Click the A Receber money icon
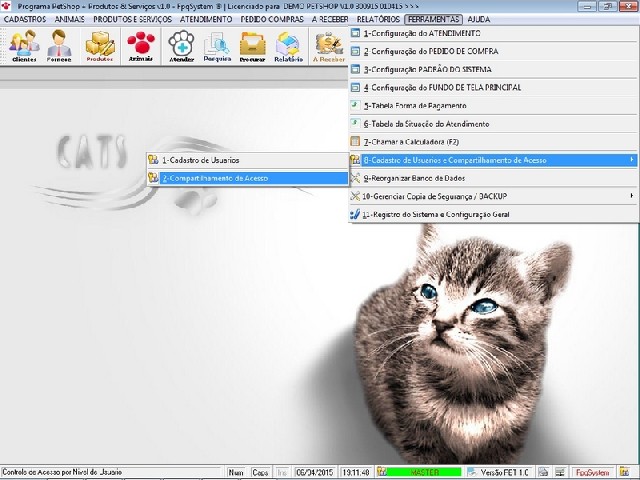This screenshot has width=640, height=480. [x=329, y=46]
